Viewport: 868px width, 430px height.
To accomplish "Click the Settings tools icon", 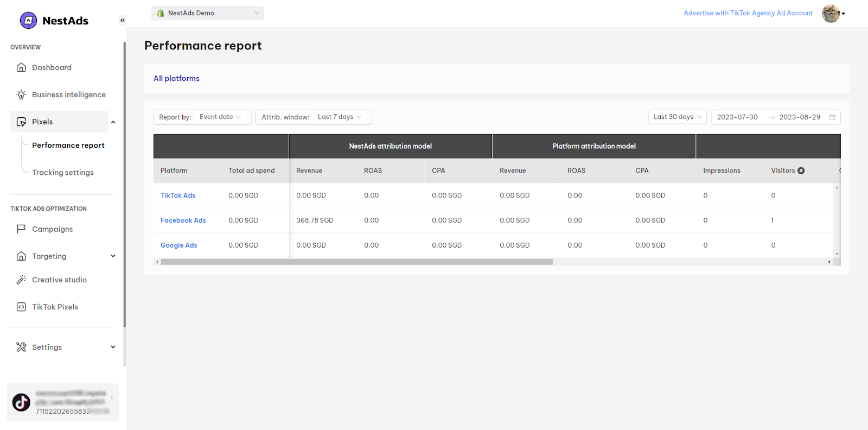I will 21,347.
